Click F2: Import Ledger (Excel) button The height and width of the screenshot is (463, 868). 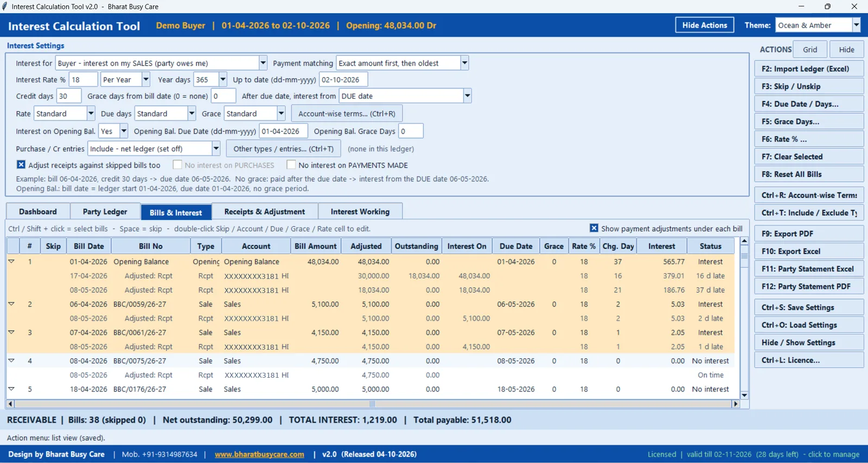click(809, 69)
